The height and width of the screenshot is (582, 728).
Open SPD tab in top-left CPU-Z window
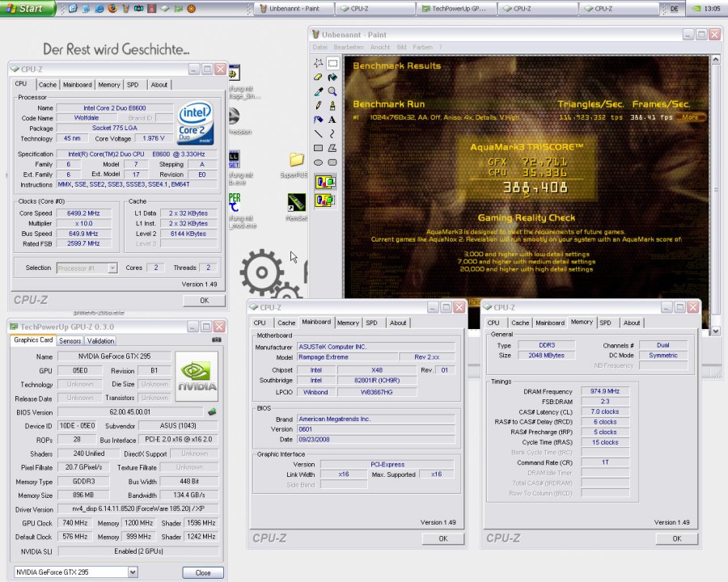(x=133, y=84)
